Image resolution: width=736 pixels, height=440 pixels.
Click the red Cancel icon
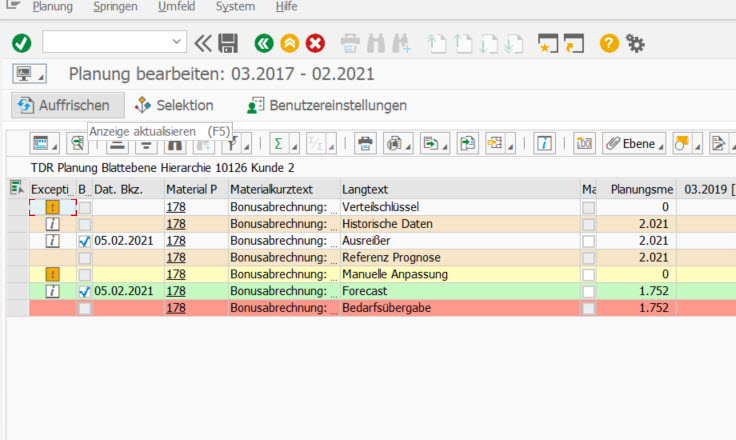coord(315,43)
